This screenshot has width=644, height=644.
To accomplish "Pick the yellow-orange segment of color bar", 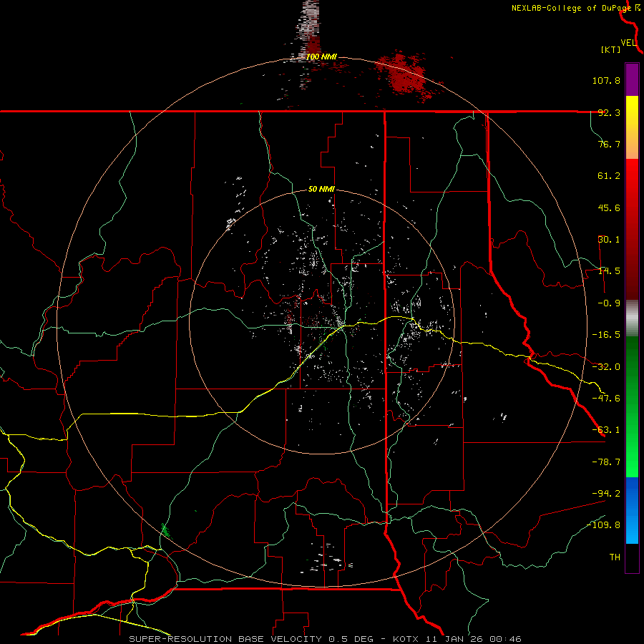I will pos(632,127).
